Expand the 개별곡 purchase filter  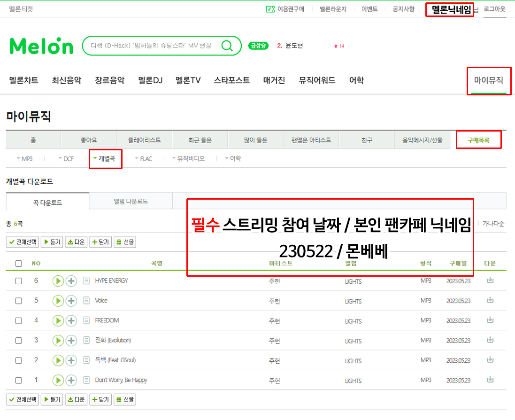tap(104, 159)
